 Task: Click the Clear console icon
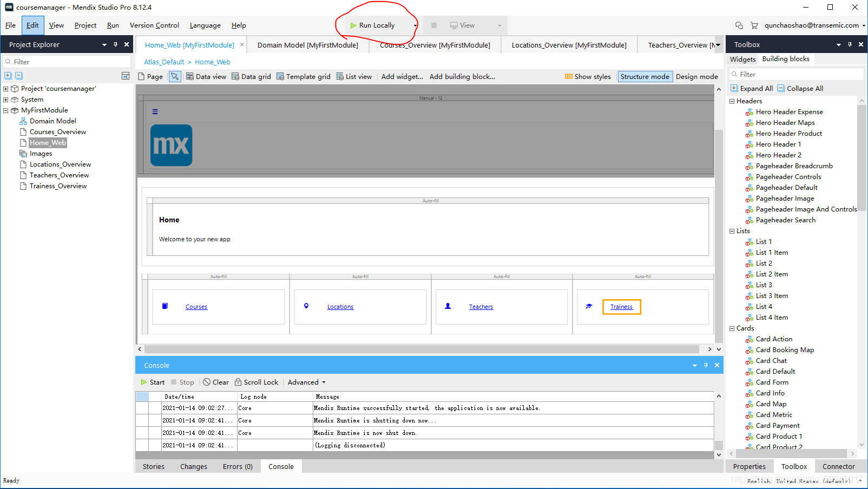pyautogui.click(x=207, y=382)
